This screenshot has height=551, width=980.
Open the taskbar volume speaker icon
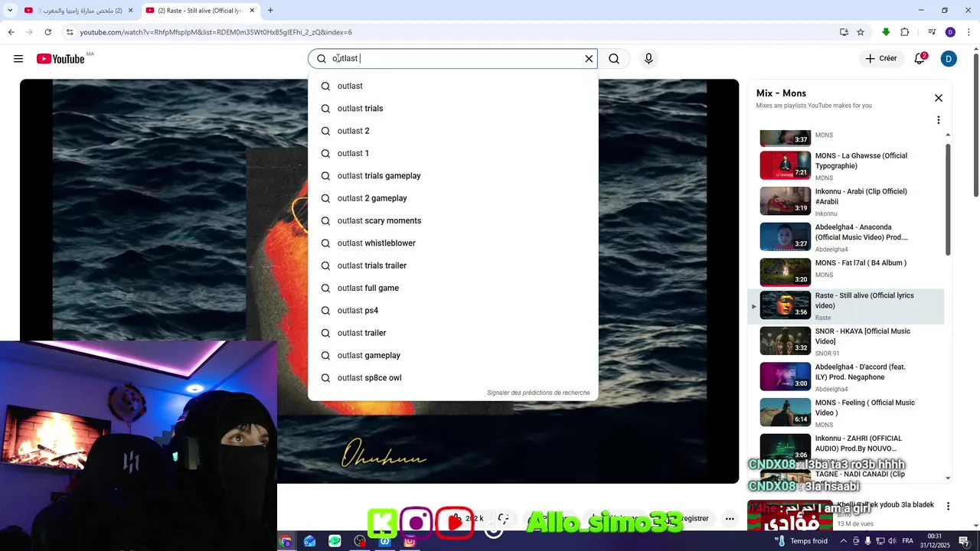pos(890,541)
